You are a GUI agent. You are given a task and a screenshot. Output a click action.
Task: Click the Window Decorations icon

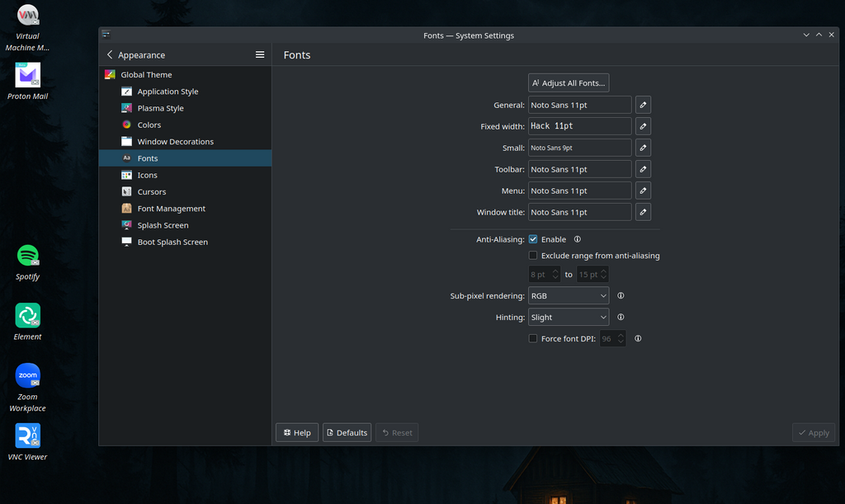(x=126, y=141)
